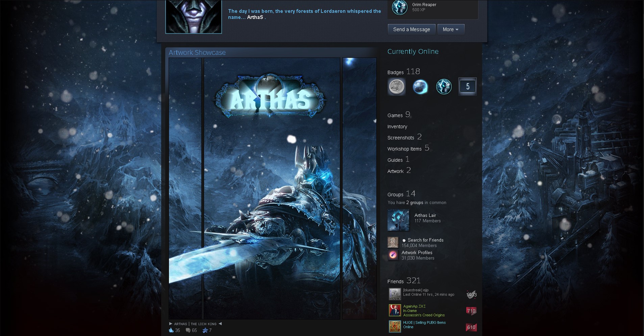Click the Artwork Profiles group avatar
This screenshot has width=644, height=336.
[x=393, y=255]
